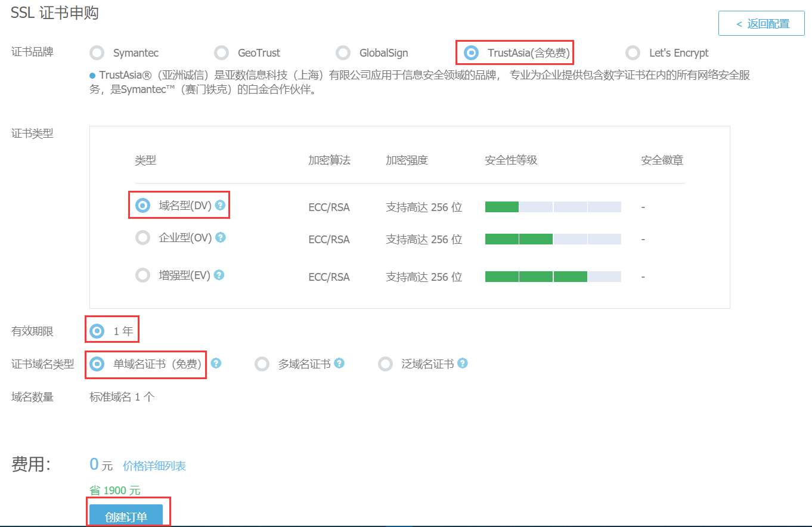Click the 创建订单 button
This screenshot has width=812, height=527.
pyautogui.click(x=126, y=516)
